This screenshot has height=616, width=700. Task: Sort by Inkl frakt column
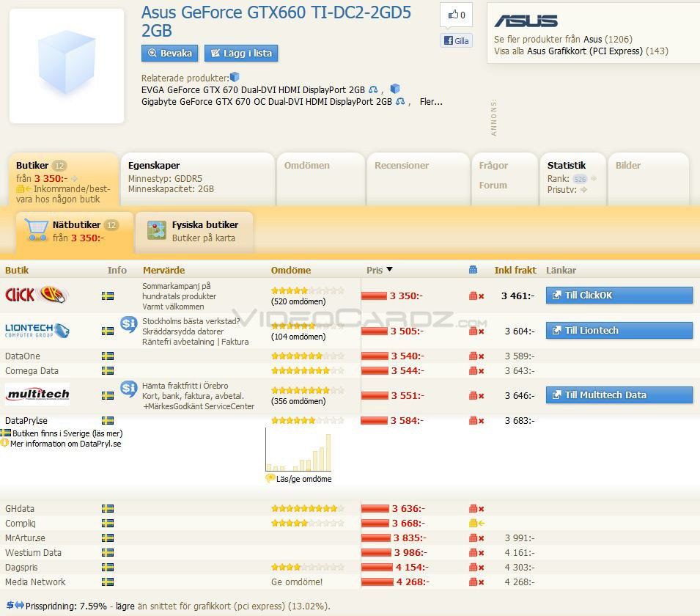coord(515,271)
